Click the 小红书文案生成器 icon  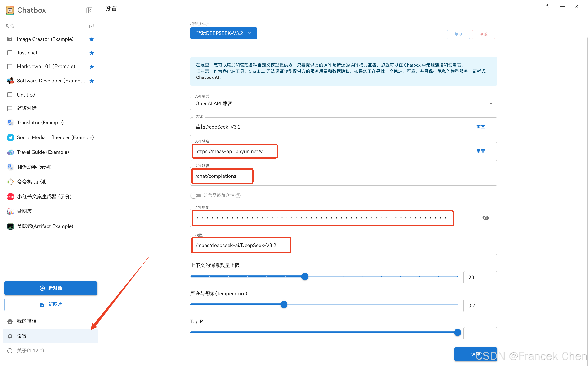coord(10,196)
